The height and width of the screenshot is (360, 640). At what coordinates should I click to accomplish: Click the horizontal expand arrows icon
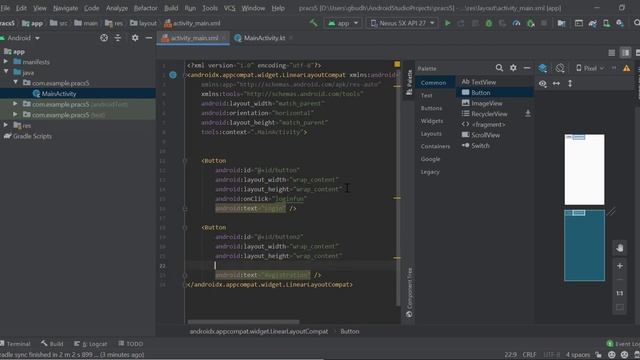(556, 83)
